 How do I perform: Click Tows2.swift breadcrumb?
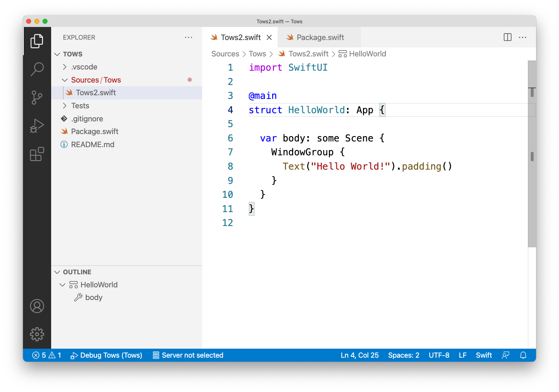(303, 54)
